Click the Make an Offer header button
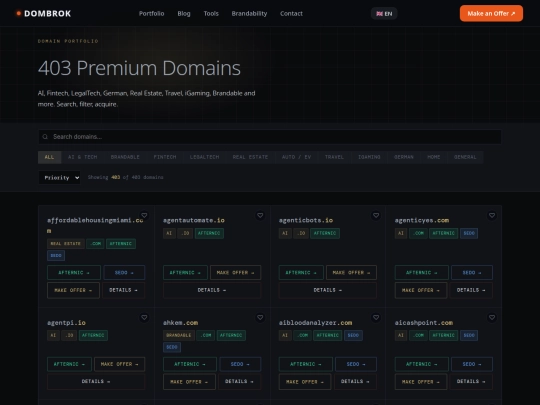The height and width of the screenshot is (405, 540). (x=491, y=13)
